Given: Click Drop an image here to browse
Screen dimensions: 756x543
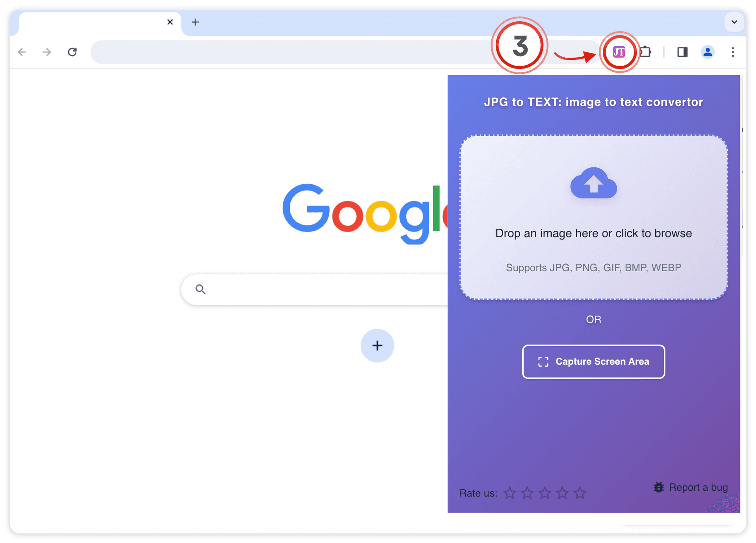Looking at the screenshot, I should point(593,233).
